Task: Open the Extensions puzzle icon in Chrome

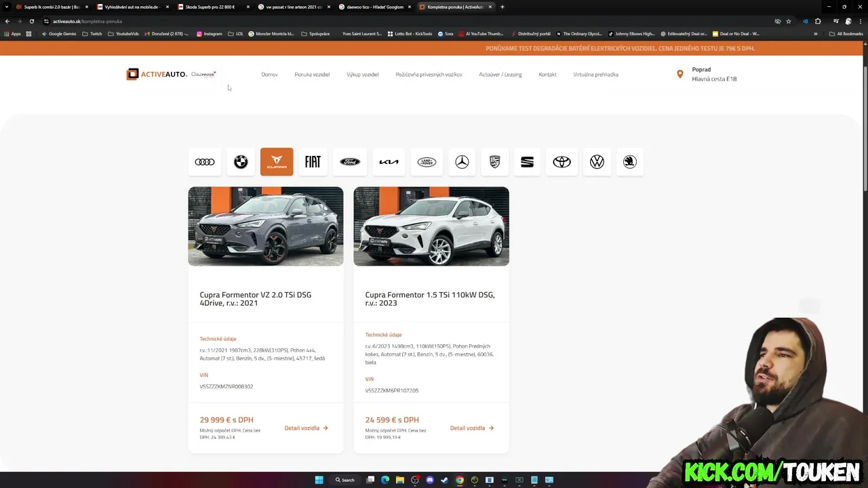Action: coord(818,21)
